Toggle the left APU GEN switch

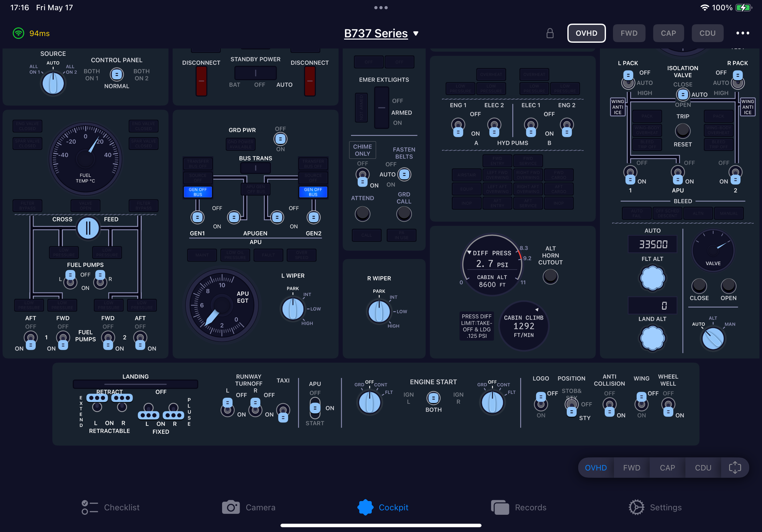click(234, 217)
